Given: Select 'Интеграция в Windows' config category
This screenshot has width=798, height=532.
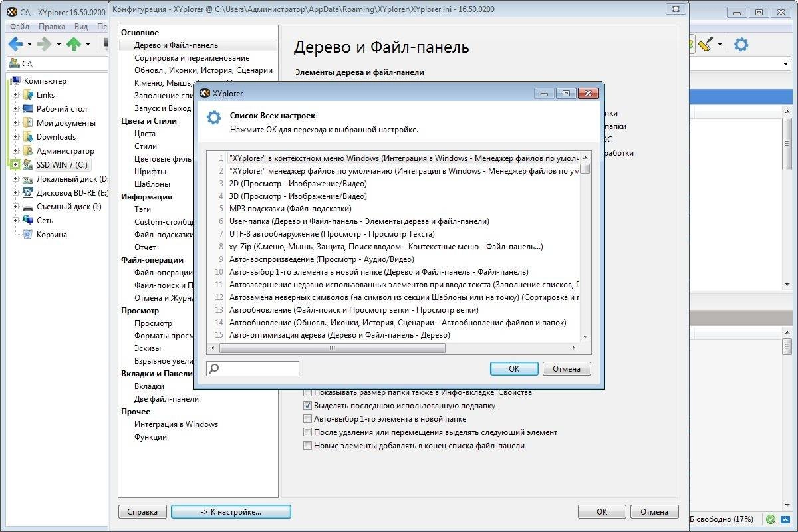Looking at the screenshot, I should (x=176, y=424).
